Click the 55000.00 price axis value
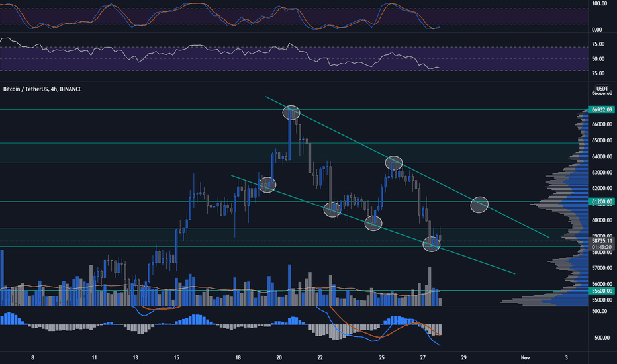617x364 pixels. pos(602,300)
